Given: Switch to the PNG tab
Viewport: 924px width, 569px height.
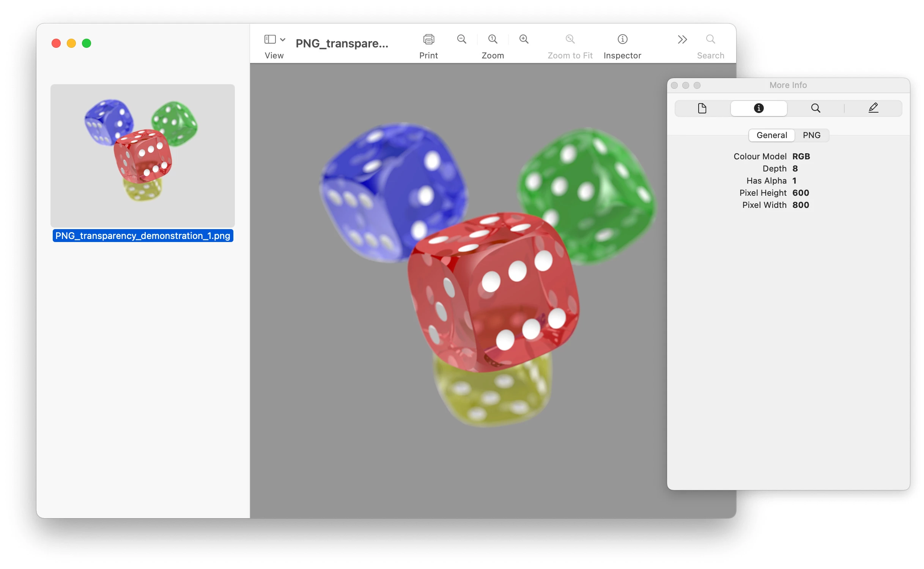Looking at the screenshot, I should point(811,135).
